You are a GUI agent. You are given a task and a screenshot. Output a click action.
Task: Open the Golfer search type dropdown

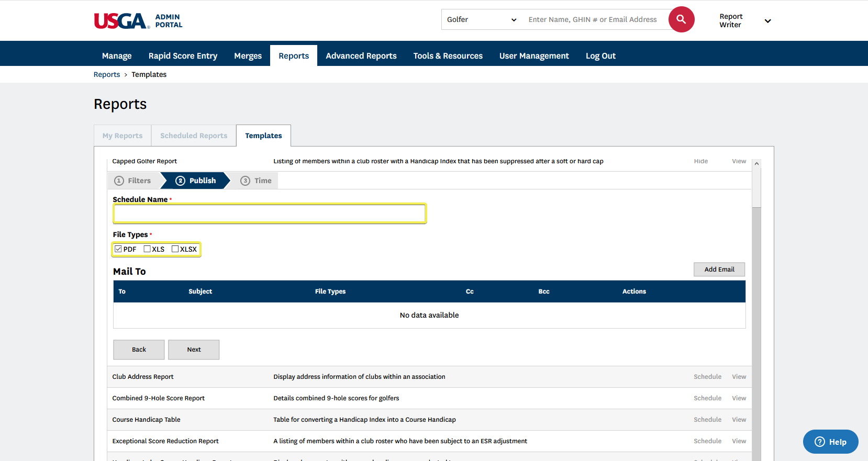click(x=481, y=19)
